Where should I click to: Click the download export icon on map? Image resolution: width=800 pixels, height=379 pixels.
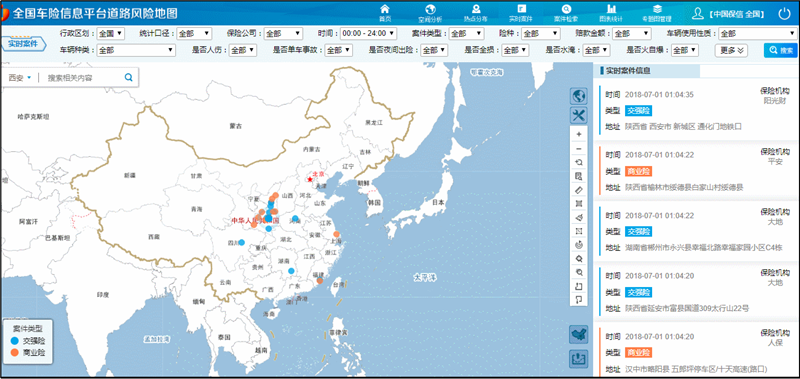pos(578,359)
